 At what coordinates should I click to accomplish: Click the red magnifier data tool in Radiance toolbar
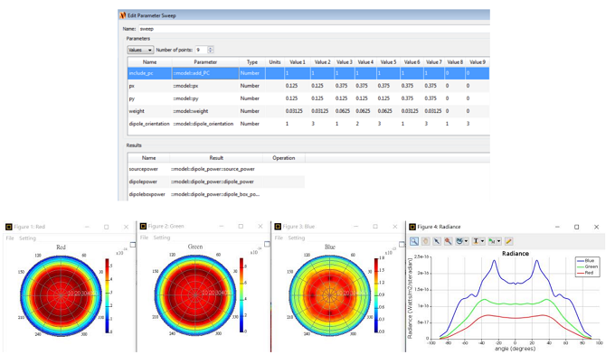pos(448,241)
